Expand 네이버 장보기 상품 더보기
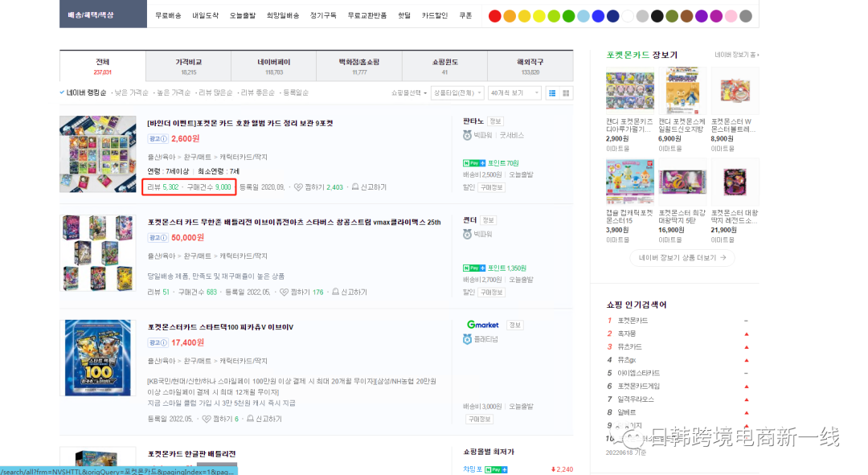 tap(682, 257)
